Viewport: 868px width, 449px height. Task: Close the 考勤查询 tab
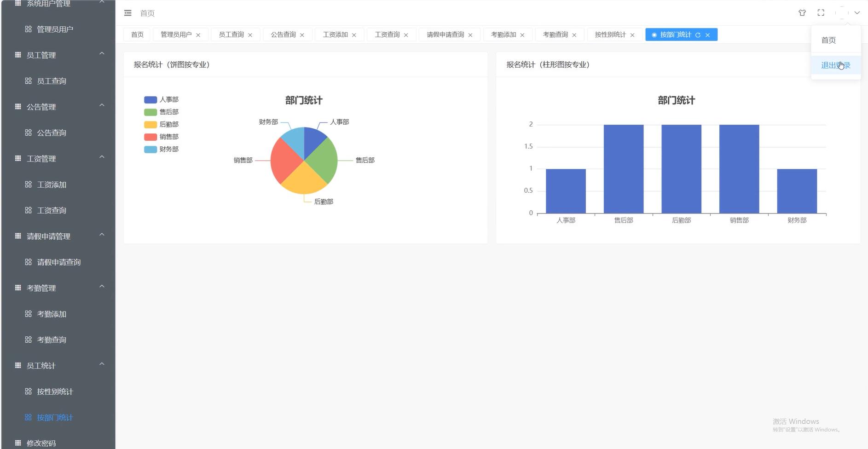click(x=574, y=35)
